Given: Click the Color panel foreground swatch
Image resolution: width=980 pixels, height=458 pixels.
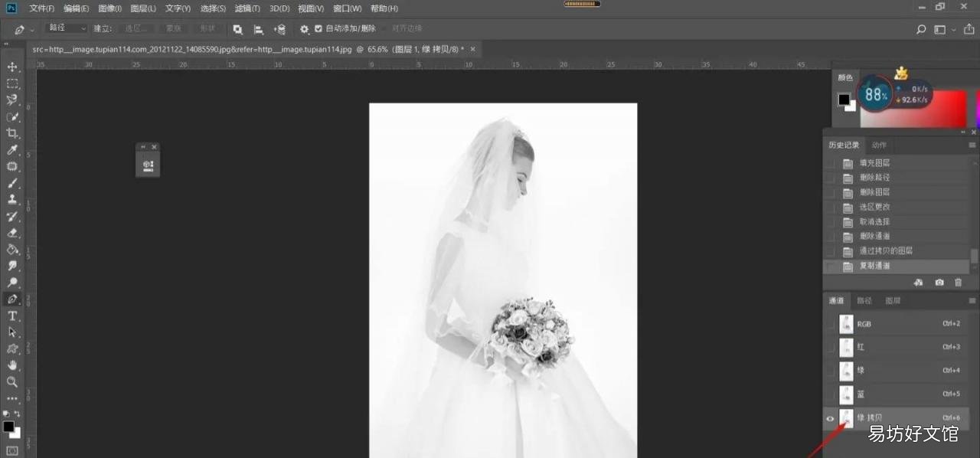Looking at the screenshot, I should 844,100.
